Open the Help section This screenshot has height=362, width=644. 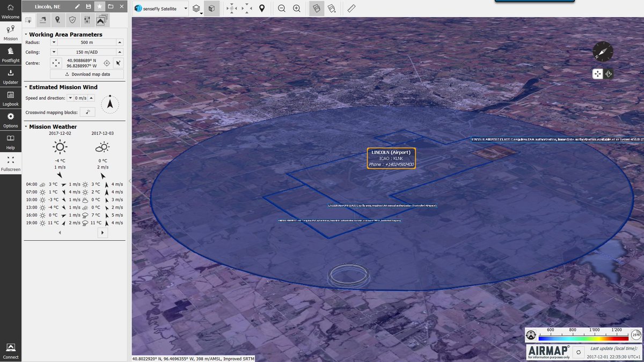point(11,142)
